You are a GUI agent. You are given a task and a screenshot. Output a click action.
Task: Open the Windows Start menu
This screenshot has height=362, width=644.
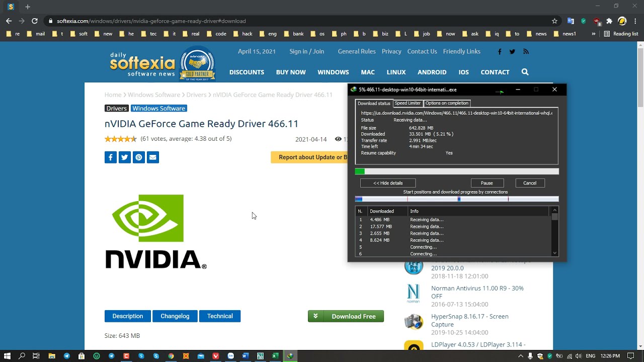pyautogui.click(x=7, y=356)
